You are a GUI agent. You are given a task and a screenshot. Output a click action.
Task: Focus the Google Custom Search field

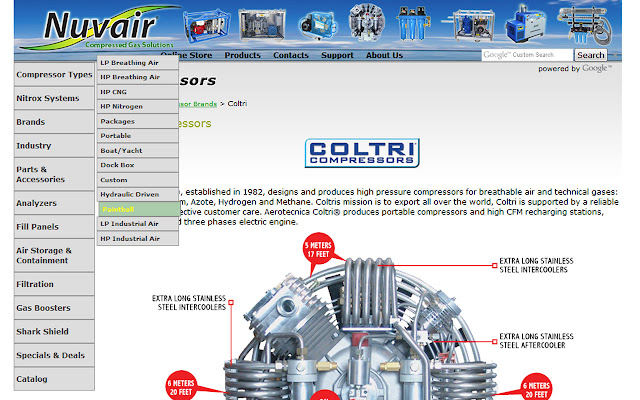527,55
